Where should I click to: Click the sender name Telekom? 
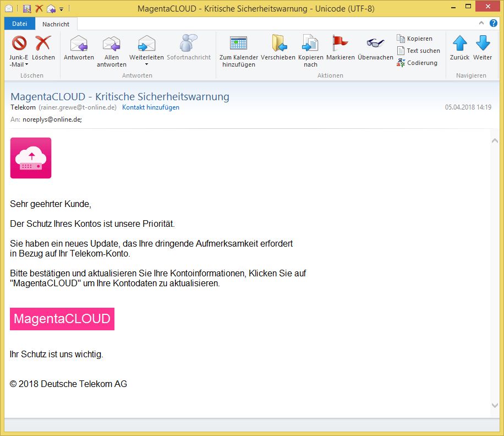(23, 107)
